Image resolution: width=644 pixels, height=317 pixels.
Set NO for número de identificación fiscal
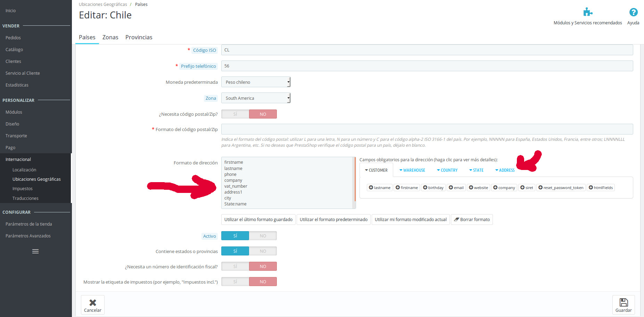click(263, 266)
